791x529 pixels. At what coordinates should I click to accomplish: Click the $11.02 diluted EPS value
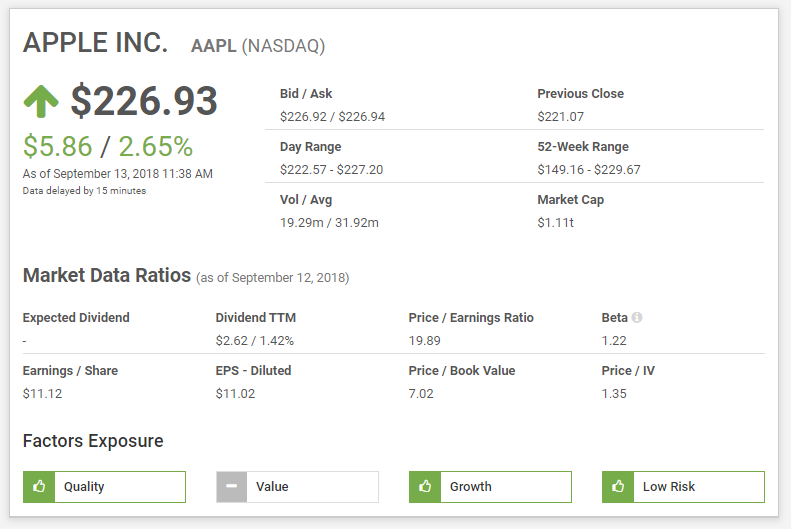235,394
